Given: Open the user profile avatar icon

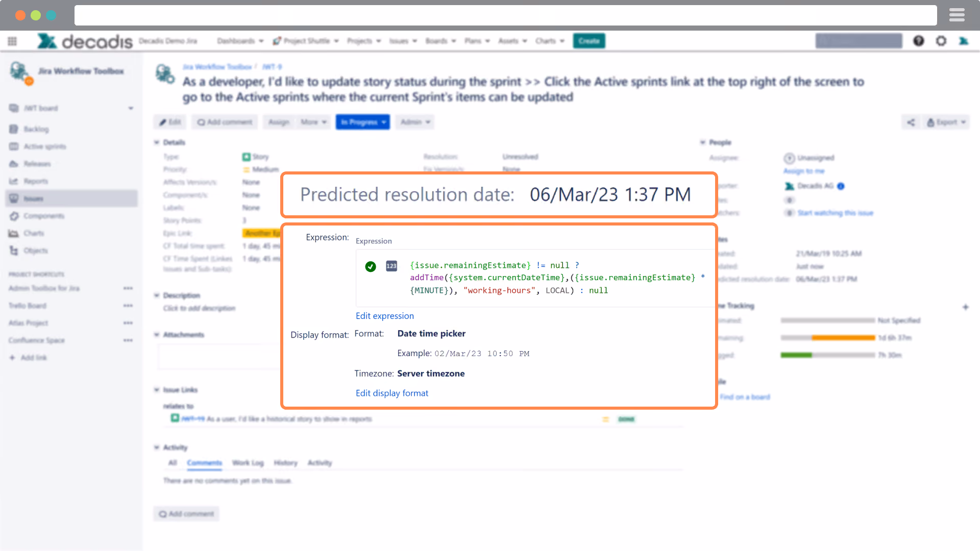Looking at the screenshot, I should coord(964,41).
